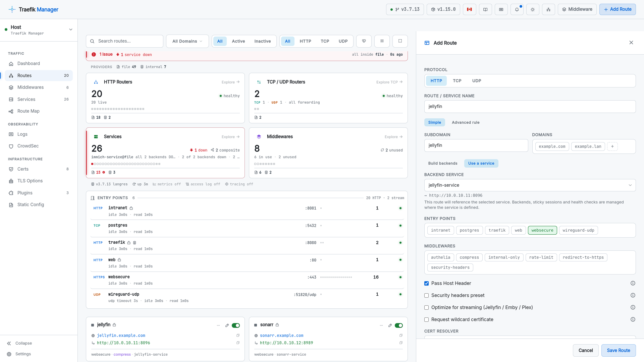The image size is (644, 362).
Task: Focus the Search routes field
Action: point(124,41)
